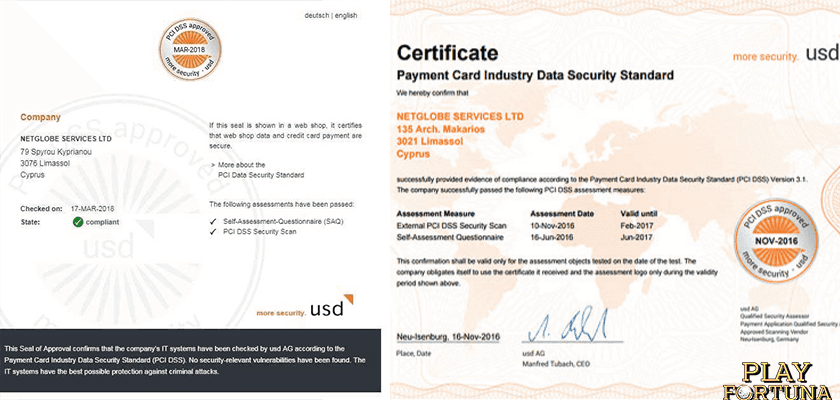
Task: Click the dark Seal of Approval footer text
Action: point(192,365)
